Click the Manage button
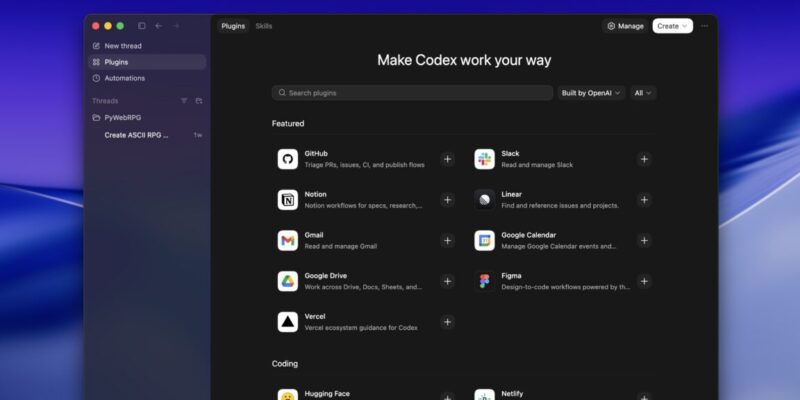Screen dimensions: 800x400 625,26
